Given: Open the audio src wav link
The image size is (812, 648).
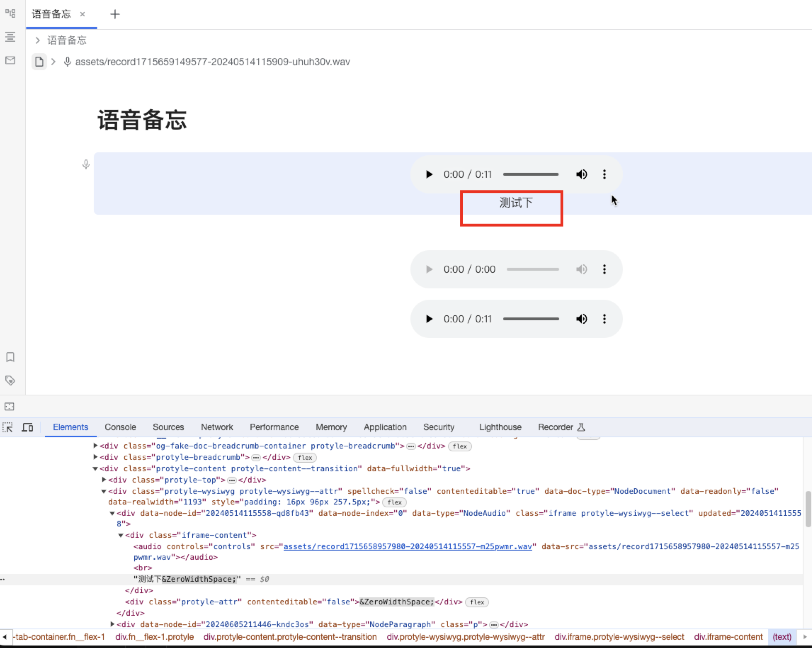Looking at the screenshot, I should [408, 546].
